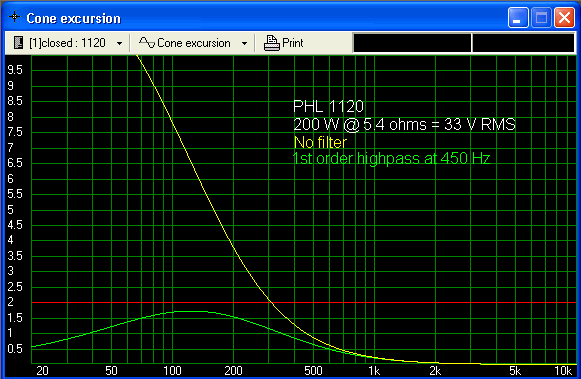Expand the Cone excursion graph-type dropdown arrow
Screen dimensions: 581x379
[x=244, y=43]
